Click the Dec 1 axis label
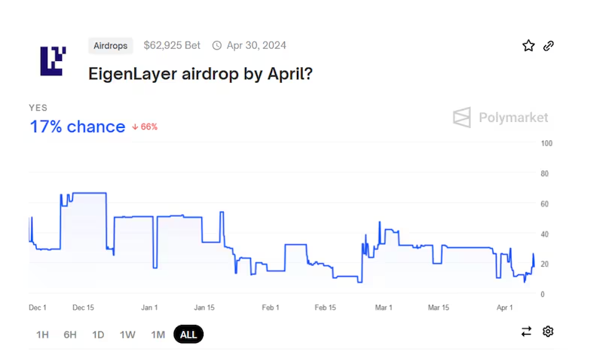The image size is (609, 364). pos(37,307)
